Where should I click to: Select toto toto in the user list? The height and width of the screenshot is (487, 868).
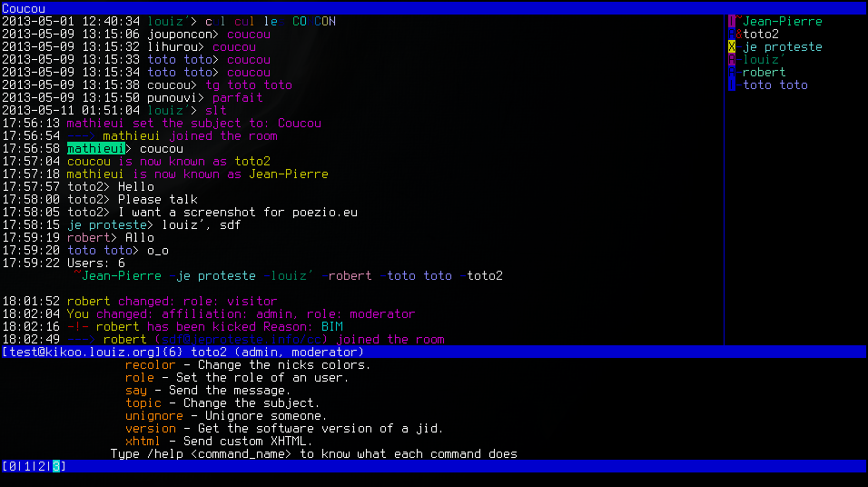pos(775,84)
